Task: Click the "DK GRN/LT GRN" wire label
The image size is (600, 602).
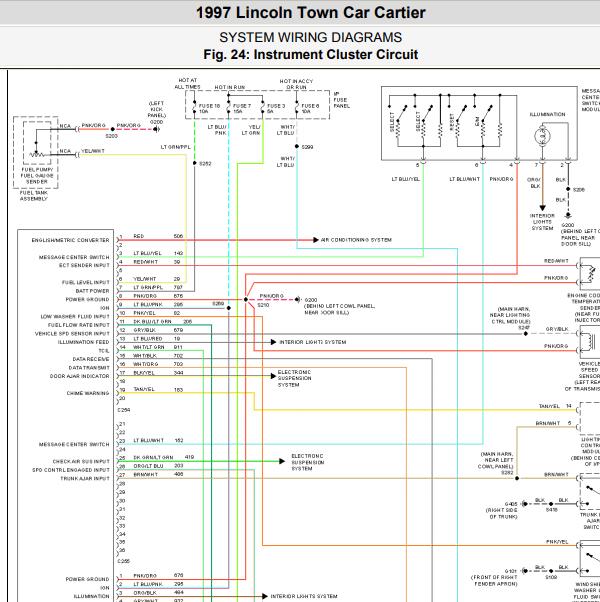Action: click(x=153, y=458)
